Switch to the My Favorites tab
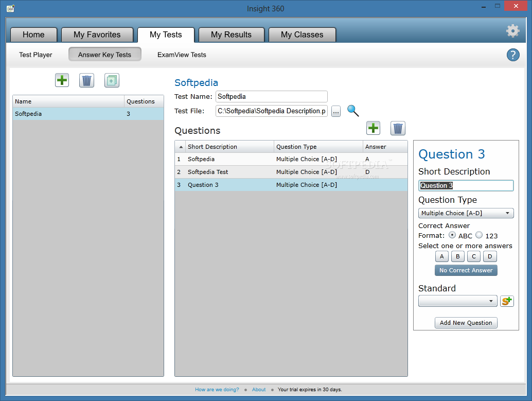The image size is (532, 401). point(97,34)
